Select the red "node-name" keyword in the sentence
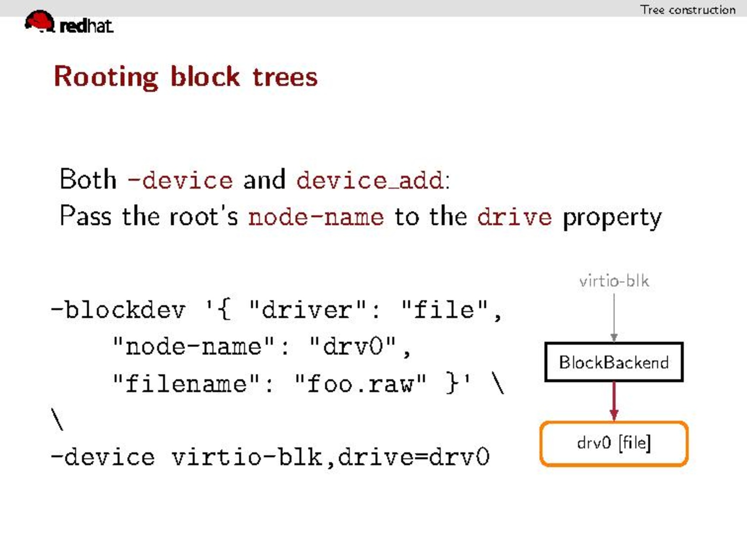 (316, 217)
